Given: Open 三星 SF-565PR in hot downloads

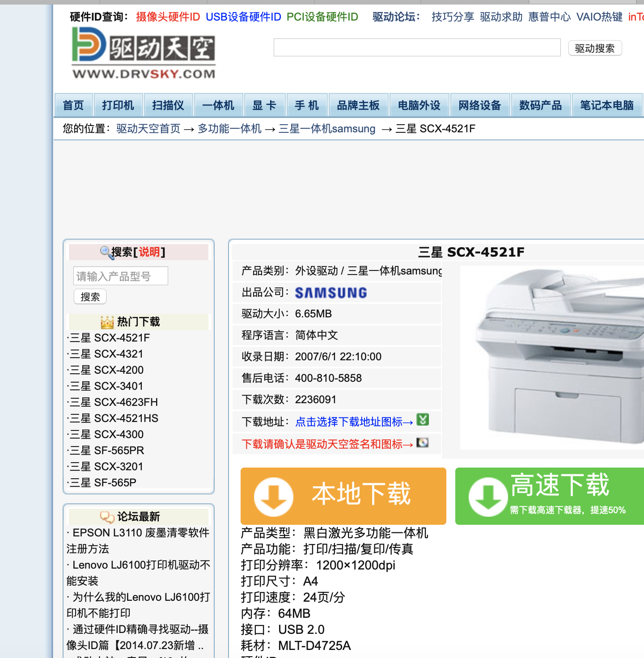Looking at the screenshot, I should pos(107,450).
